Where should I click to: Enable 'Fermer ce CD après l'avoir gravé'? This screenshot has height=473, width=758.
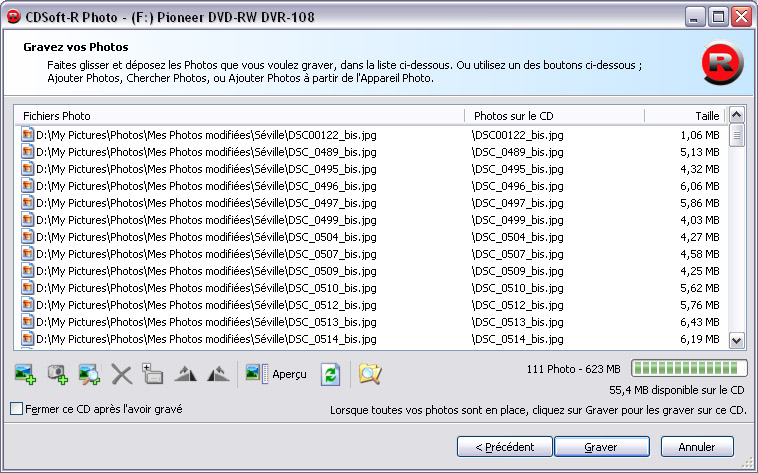point(16,409)
